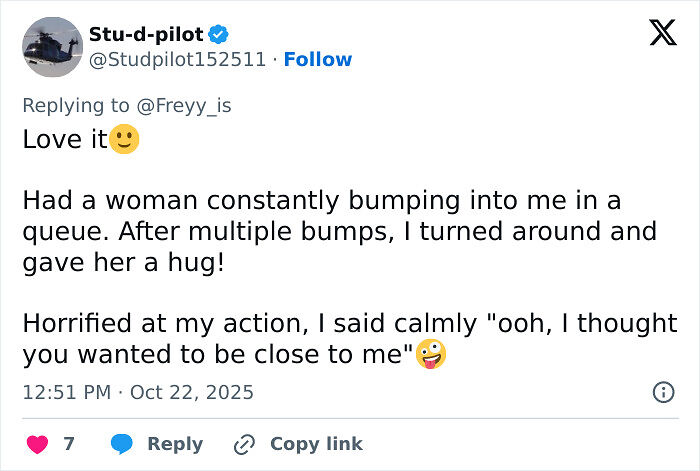Click the smiling emoji after "Love it"
700x471 pixels.
[x=125, y=139]
